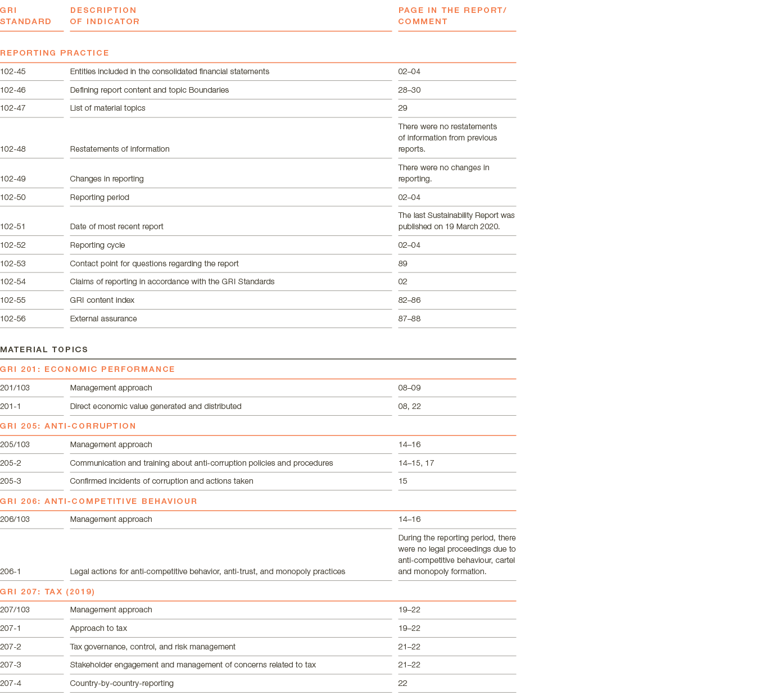Select '102-56' standard code
Image resolution: width=765 pixels, height=700 pixels.
click(x=13, y=319)
